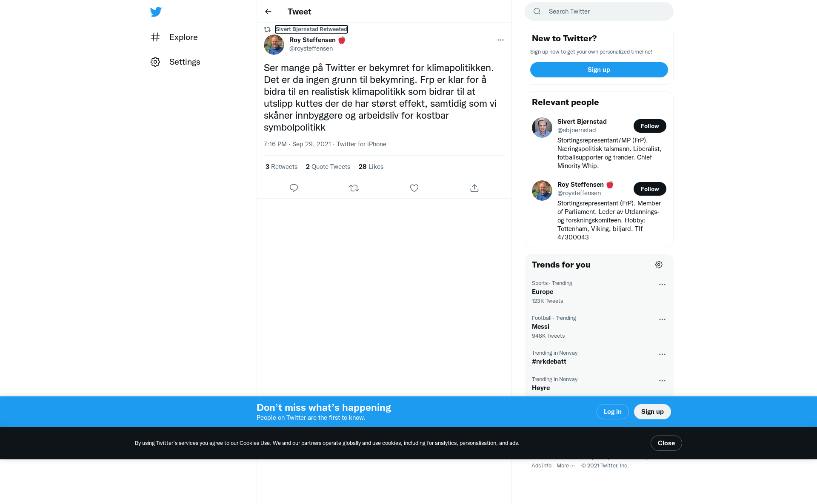Image resolution: width=817 pixels, height=504 pixels.
Task: Open Roy Steffensen's tweet author avatar
Action: coord(274,45)
